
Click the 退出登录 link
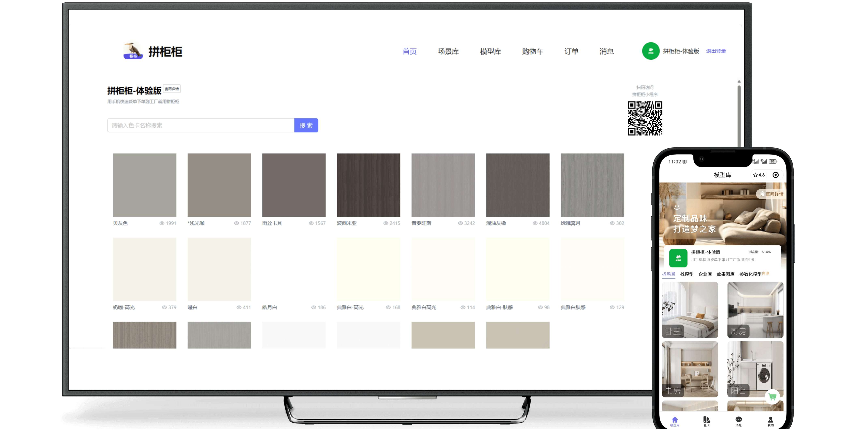tap(716, 51)
